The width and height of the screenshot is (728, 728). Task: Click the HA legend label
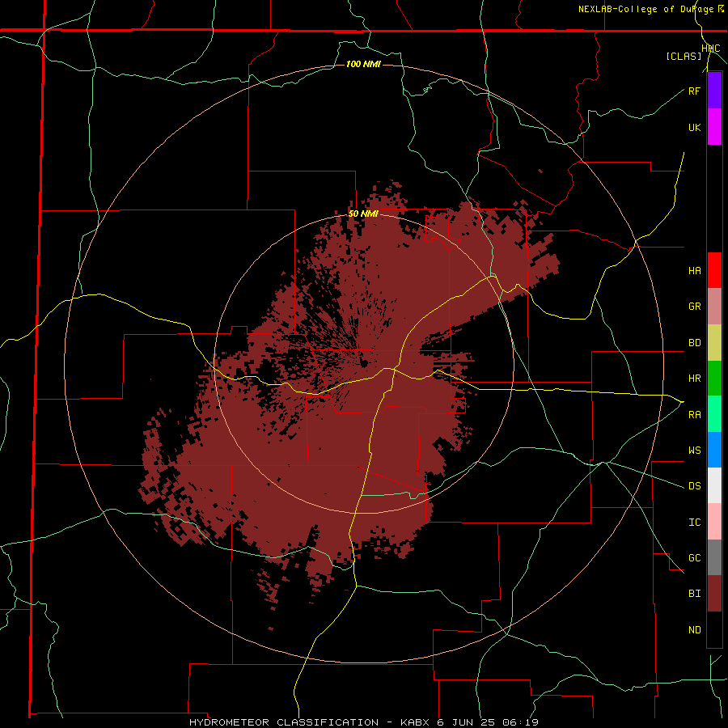coord(694,271)
